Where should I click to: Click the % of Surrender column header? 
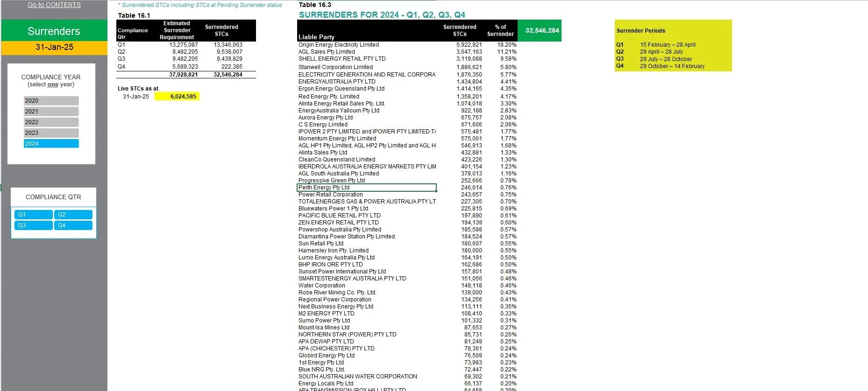click(500, 30)
